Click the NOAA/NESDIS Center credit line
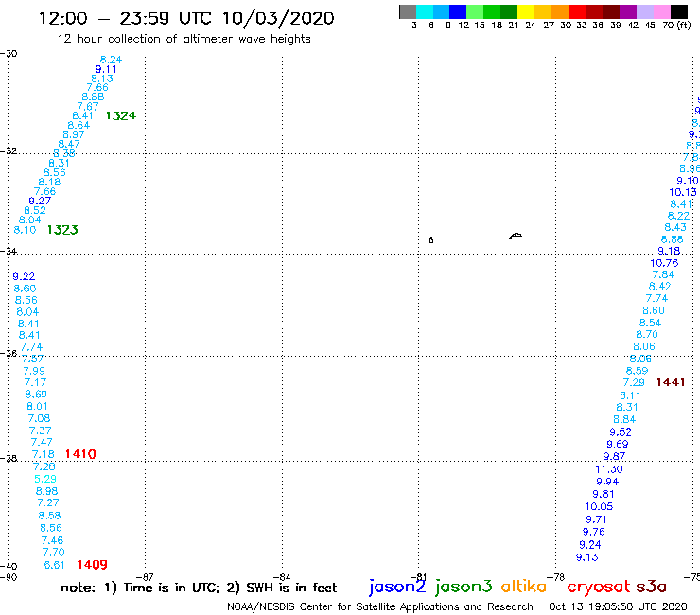 [x=380, y=606]
